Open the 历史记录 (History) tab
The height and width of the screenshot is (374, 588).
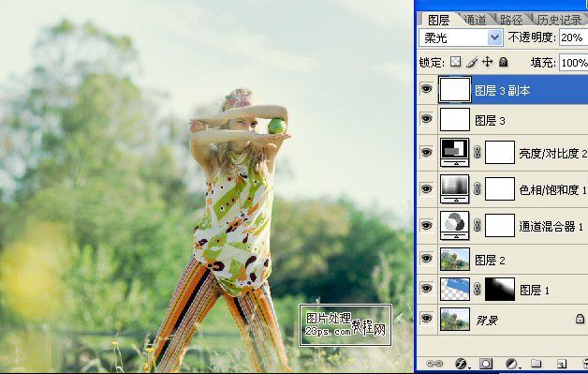pyautogui.click(x=559, y=20)
